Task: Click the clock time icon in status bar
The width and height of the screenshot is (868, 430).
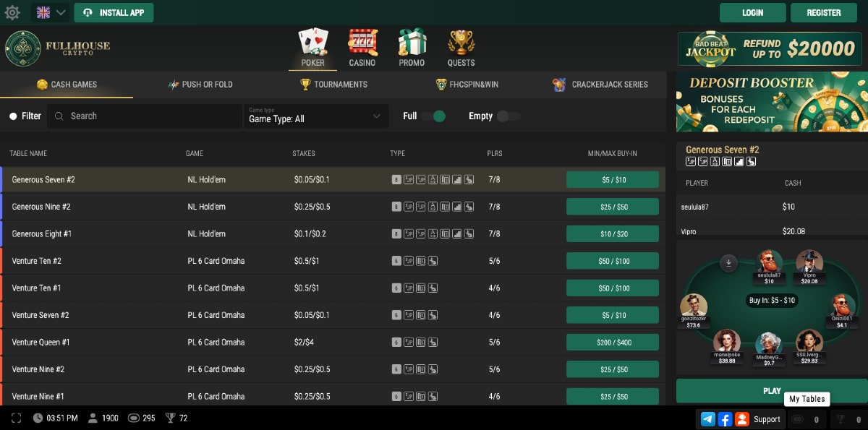Action: click(38, 418)
